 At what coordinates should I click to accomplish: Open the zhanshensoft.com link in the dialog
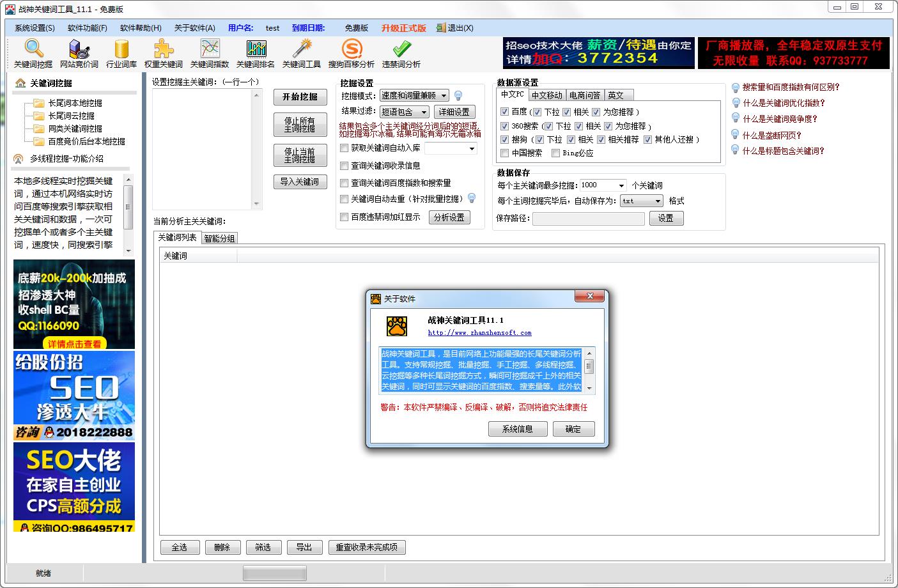click(479, 332)
